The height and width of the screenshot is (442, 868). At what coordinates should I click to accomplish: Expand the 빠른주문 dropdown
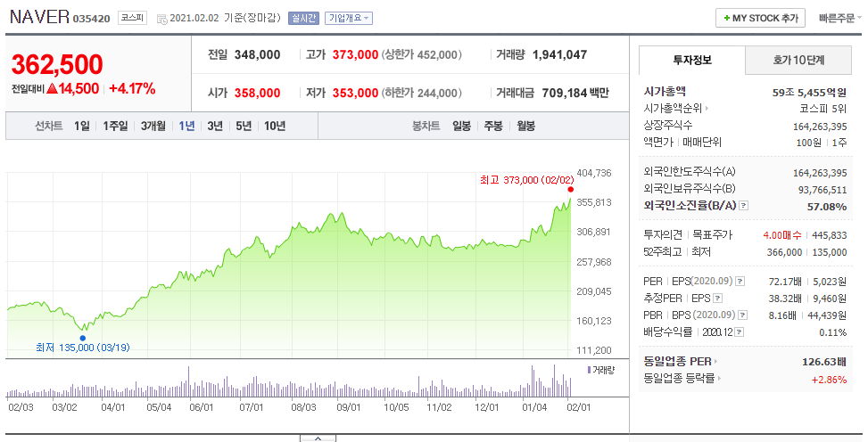point(839,18)
